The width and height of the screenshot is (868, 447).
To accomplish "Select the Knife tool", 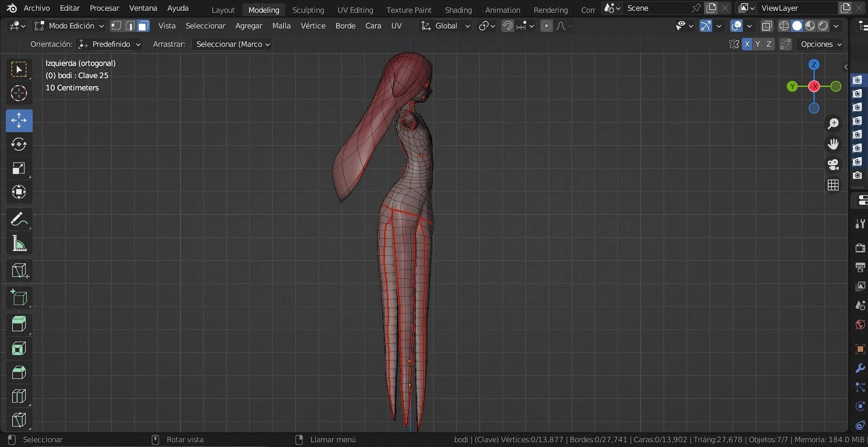I will click(x=19, y=420).
